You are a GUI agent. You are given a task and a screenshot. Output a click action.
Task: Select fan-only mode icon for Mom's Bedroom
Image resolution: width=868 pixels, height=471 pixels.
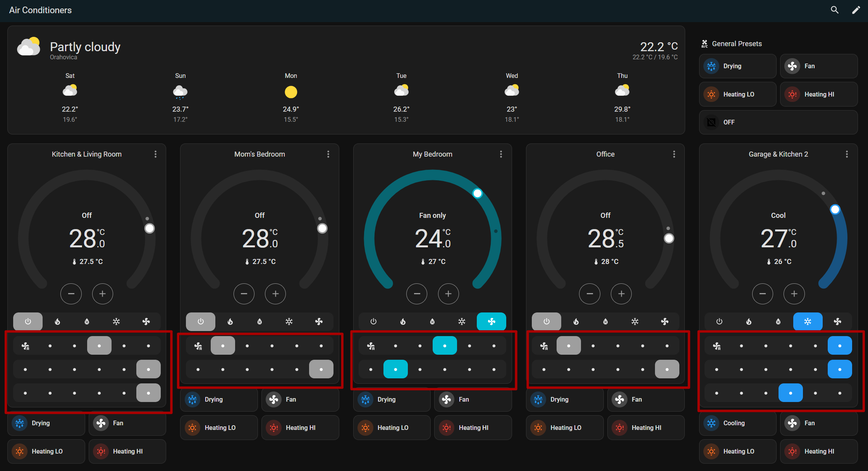coord(319,321)
